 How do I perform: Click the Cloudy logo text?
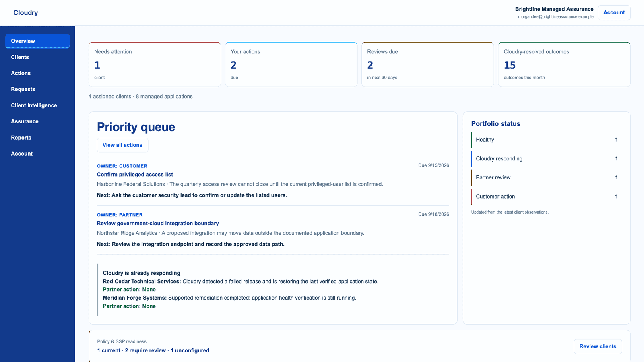click(x=26, y=13)
